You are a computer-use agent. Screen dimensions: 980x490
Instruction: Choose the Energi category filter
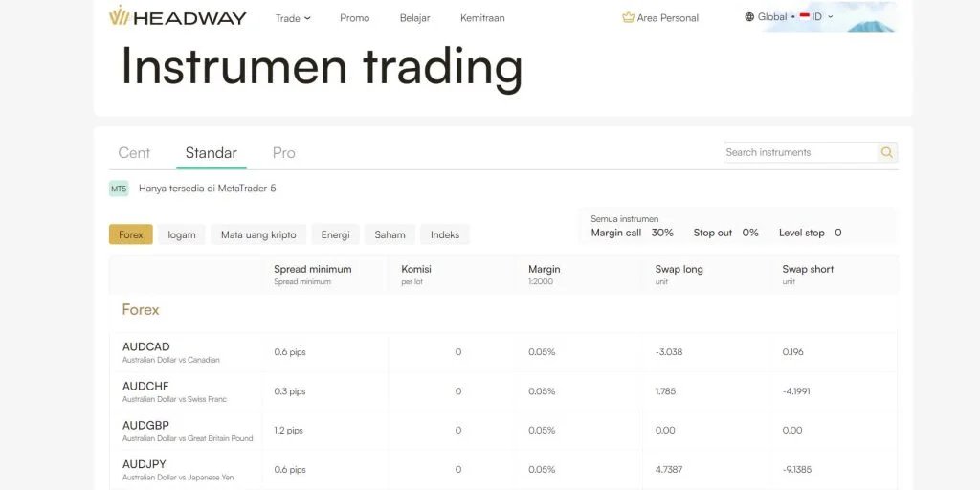tap(335, 234)
